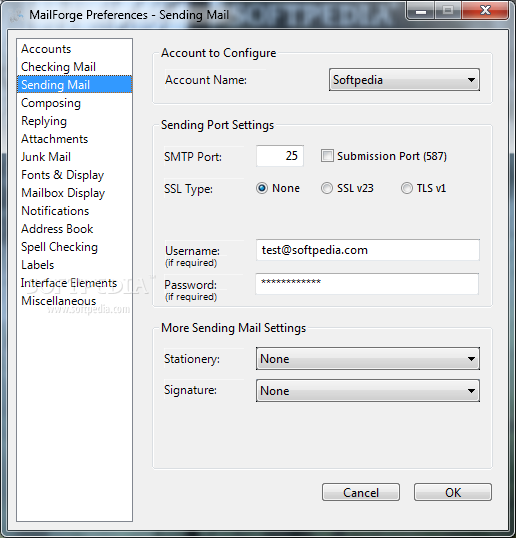
Task: Click the SMTP Port number field
Action: (280, 156)
